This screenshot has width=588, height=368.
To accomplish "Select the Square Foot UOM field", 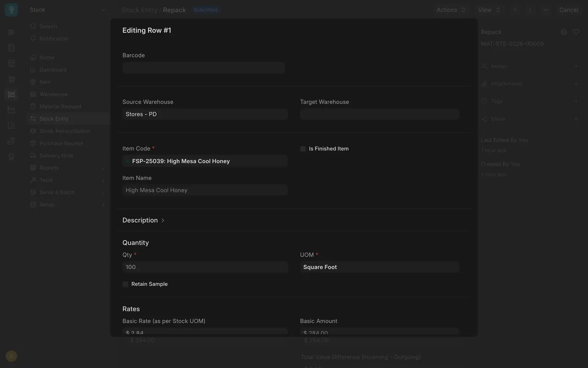I will (x=379, y=267).
